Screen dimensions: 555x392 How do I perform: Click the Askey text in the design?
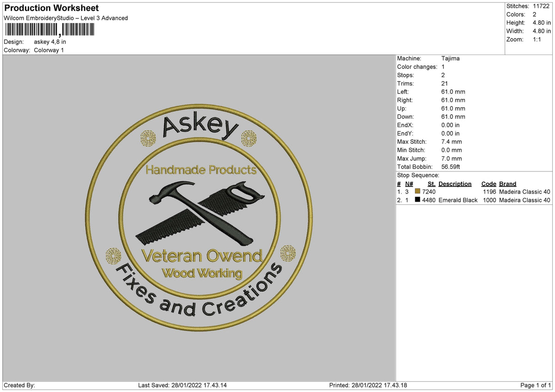200,126
